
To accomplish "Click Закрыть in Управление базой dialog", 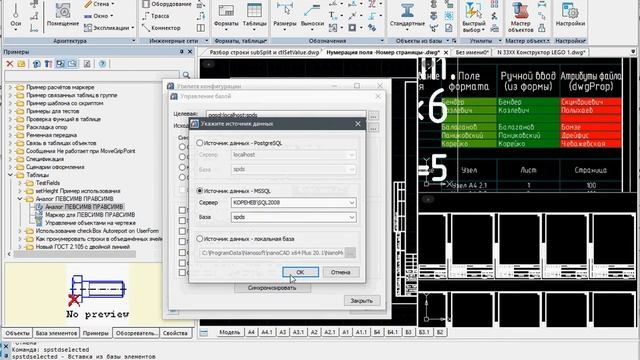I will (x=362, y=301).
